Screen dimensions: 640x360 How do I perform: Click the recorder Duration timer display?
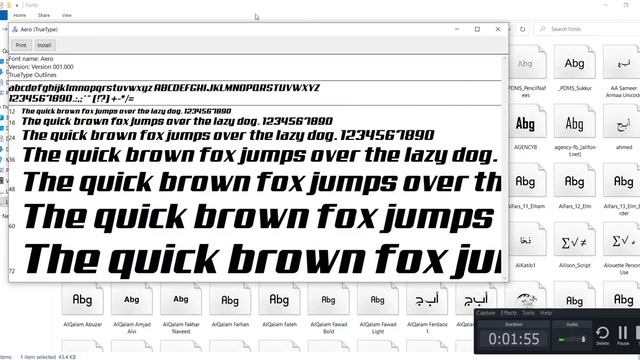(x=514, y=339)
